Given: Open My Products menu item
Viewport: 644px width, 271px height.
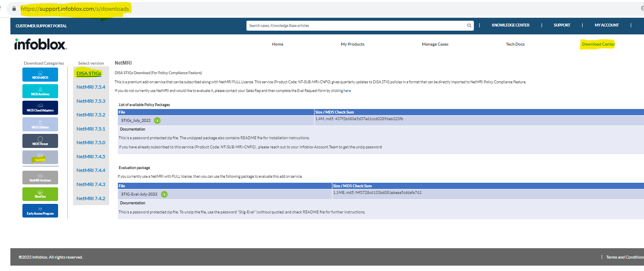Looking at the screenshot, I should 353,44.
